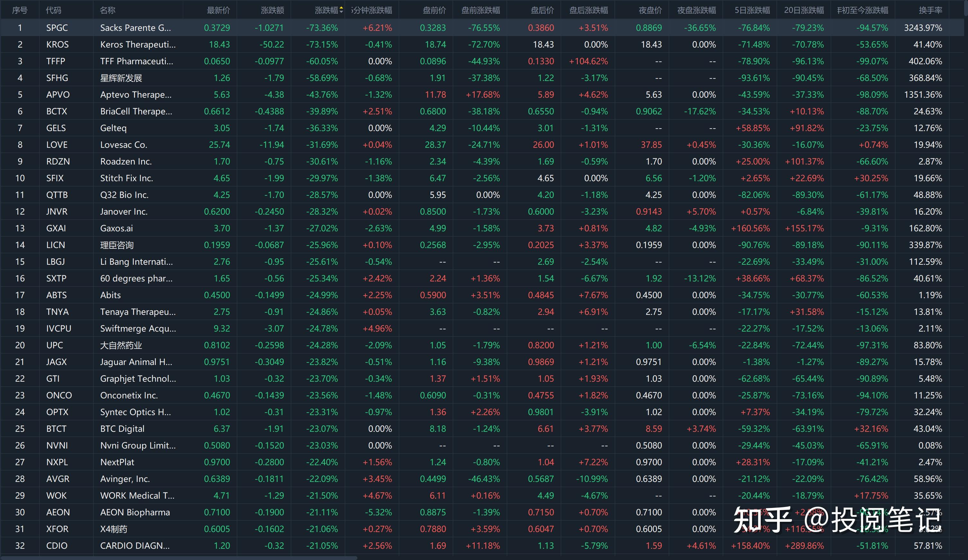Select the APVO ticker code
Image resolution: width=968 pixels, height=560 pixels.
tap(58, 94)
